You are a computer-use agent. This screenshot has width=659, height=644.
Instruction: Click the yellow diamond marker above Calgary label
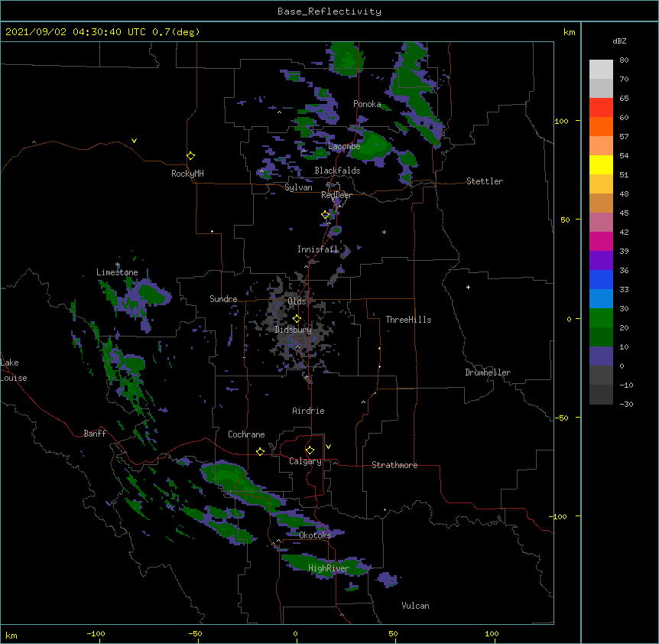[x=310, y=450]
